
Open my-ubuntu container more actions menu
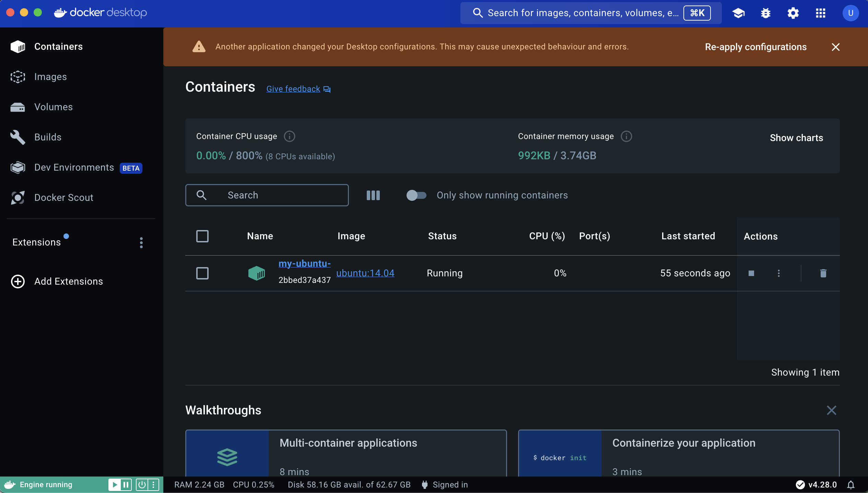(778, 273)
